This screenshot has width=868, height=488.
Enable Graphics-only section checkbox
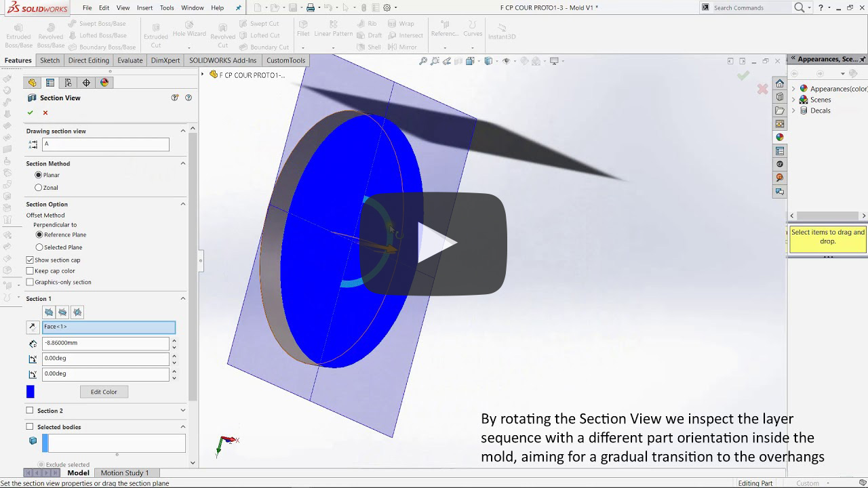[30, 282]
